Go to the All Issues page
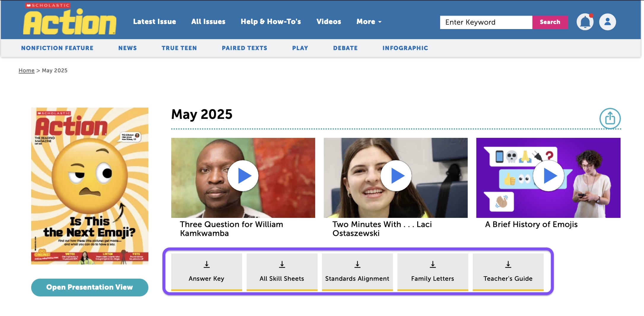644x316 pixels. tap(208, 22)
